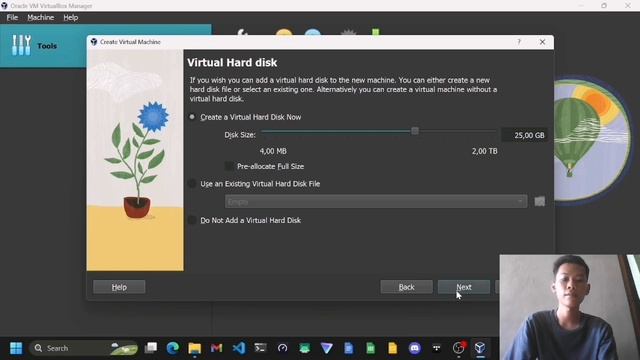Open the Machine menu
This screenshot has width=640, height=360.
tap(40, 18)
